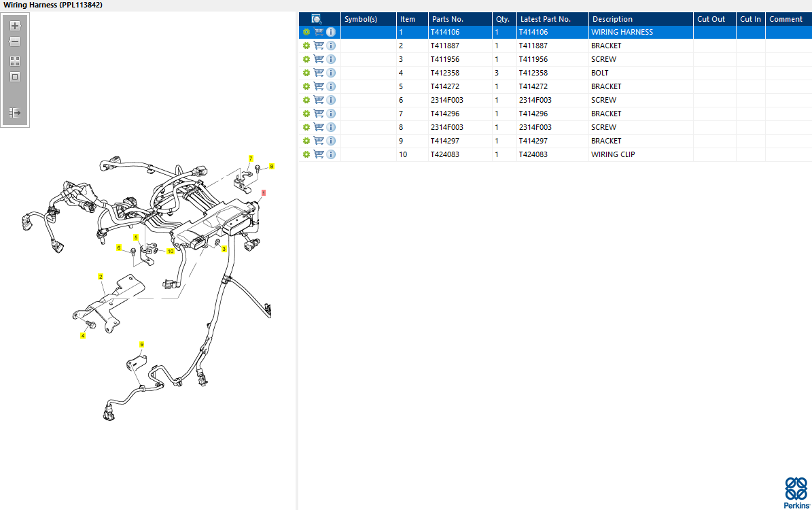This screenshot has width=812, height=510.
Task: Click the list arrow export icon
Action: pyautogui.click(x=15, y=112)
